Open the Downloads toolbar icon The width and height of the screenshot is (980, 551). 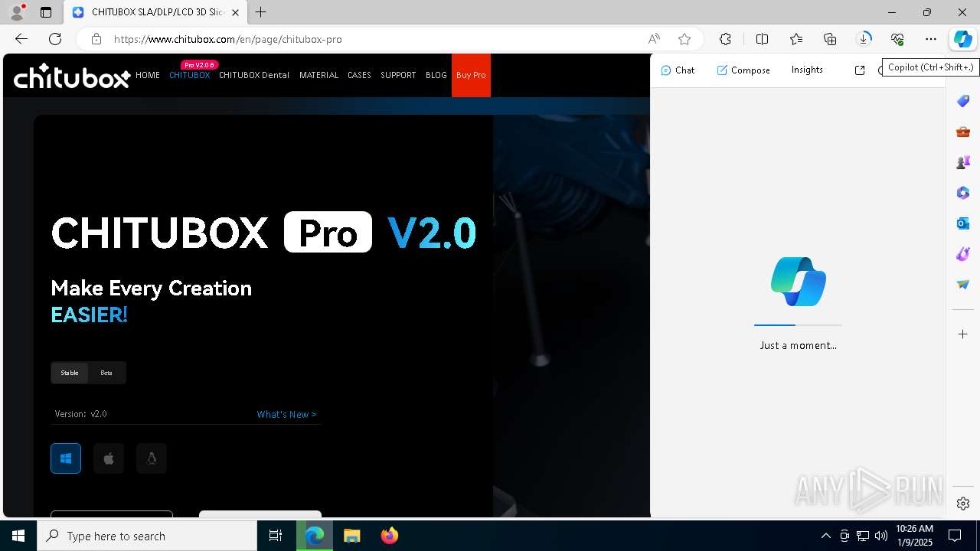click(864, 39)
